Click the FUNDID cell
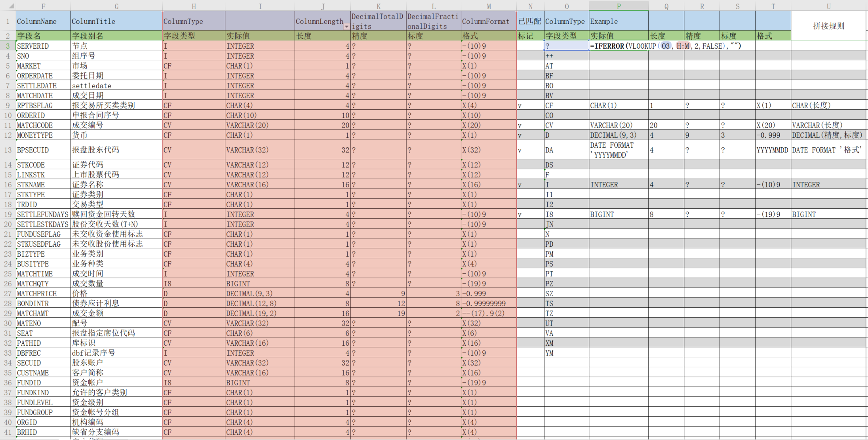This screenshot has width=868, height=440. click(43, 383)
